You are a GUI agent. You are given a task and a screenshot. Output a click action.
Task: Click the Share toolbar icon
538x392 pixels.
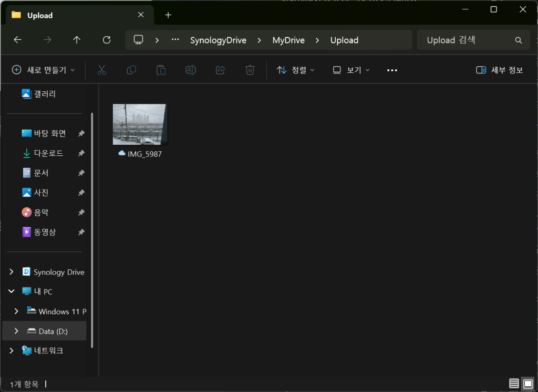coord(220,70)
